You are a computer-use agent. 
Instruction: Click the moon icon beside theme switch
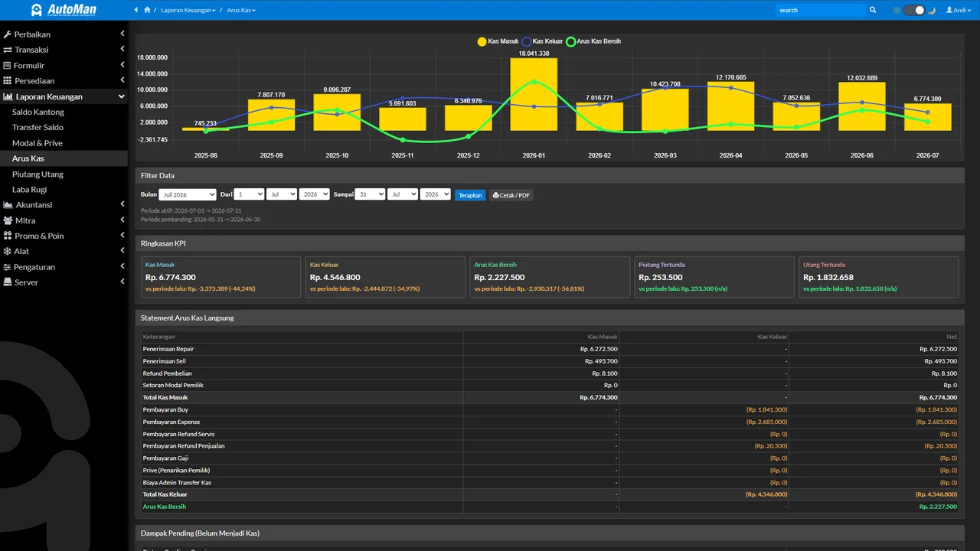tap(932, 10)
